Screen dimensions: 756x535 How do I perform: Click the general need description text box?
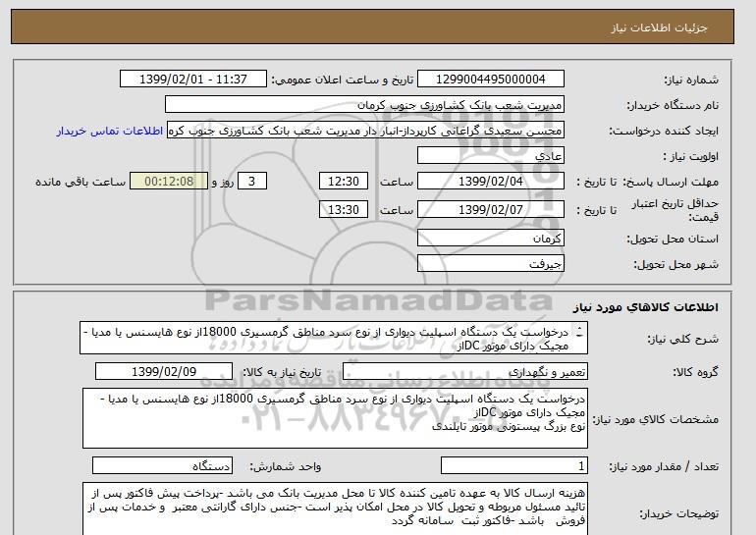[333, 338]
